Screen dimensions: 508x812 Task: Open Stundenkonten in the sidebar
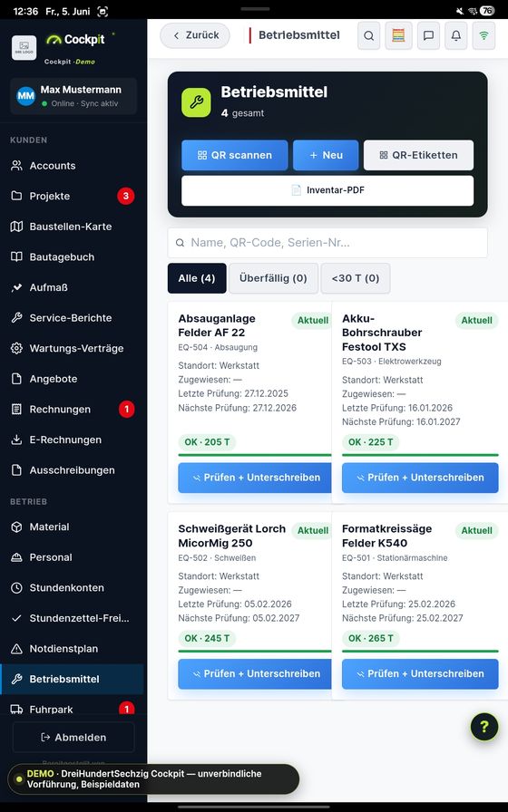click(72, 588)
